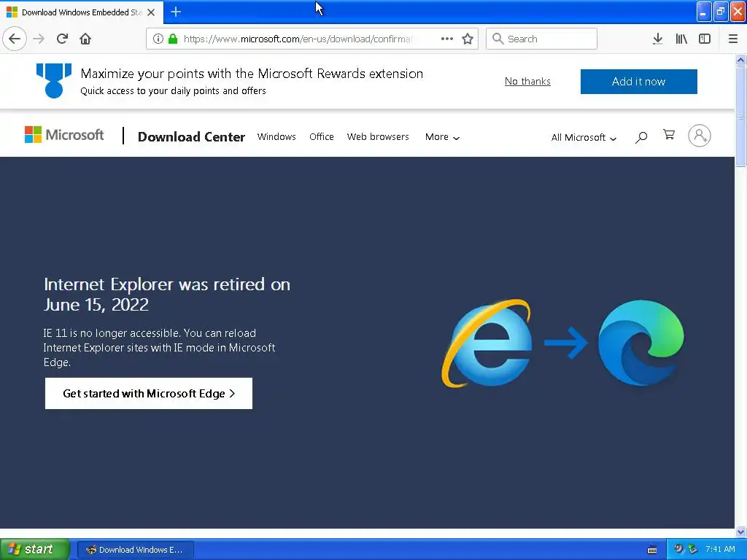
Task: Toggle the Firefox sidebar icon
Action: point(705,39)
